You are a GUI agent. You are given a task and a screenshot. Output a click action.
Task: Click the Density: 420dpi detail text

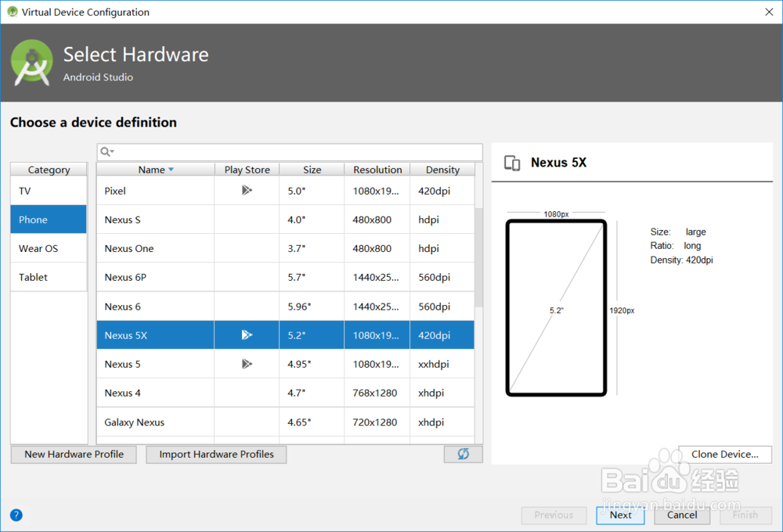click(681, 260)
